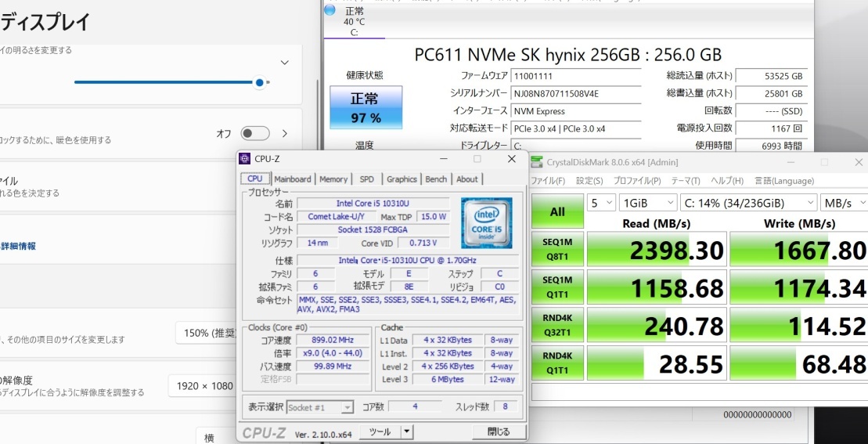
Task: Run the SEQ1M Q1T1 test button
Action: point(557,287)
